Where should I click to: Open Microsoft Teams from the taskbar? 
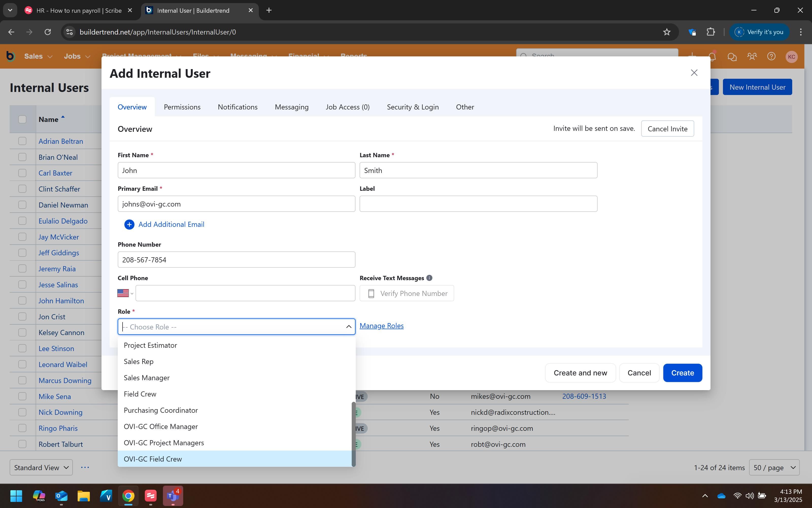click(173, 496)
